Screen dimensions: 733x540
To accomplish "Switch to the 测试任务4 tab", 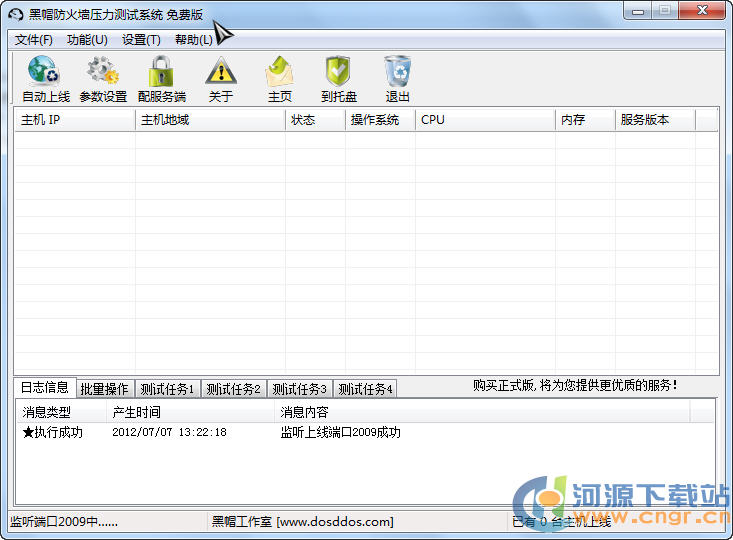I will 365,389.
